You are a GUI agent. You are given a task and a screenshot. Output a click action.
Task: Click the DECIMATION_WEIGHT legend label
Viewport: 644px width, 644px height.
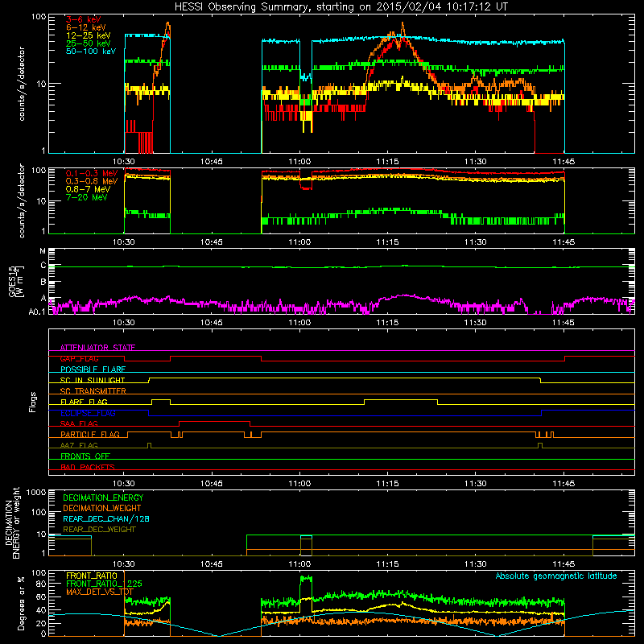coord(102,508)
